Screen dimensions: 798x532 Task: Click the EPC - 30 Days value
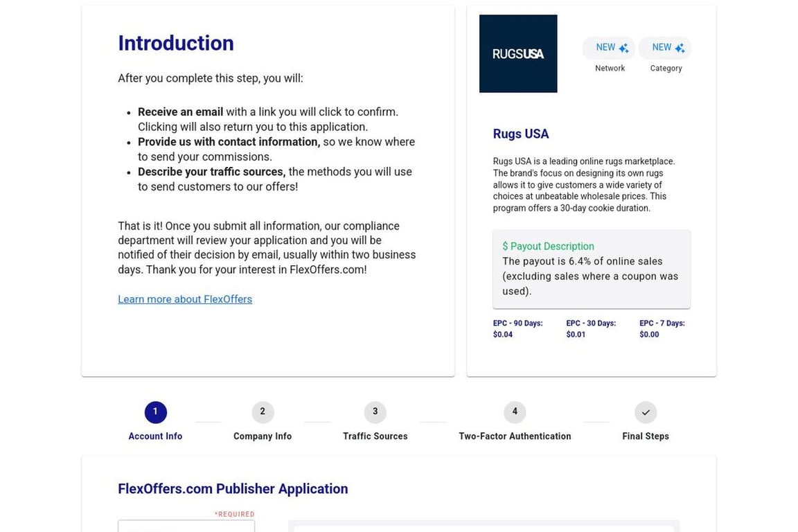(576, 335)
